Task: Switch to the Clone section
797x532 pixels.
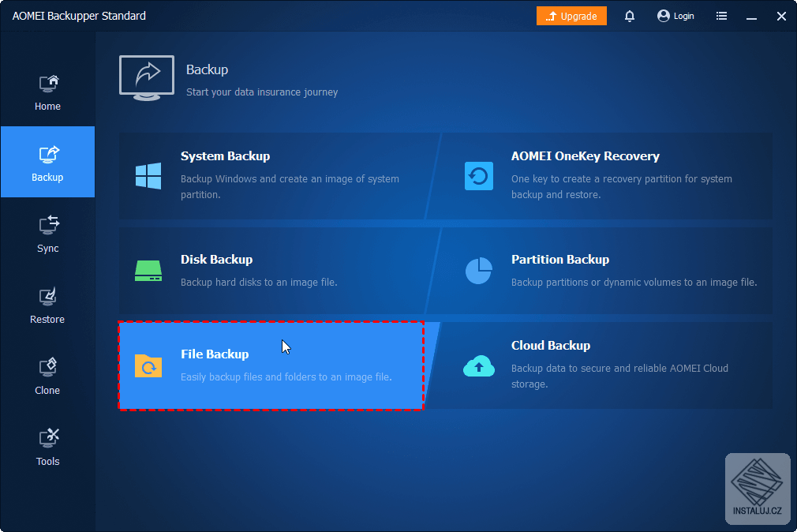Action: pos(48,376)
